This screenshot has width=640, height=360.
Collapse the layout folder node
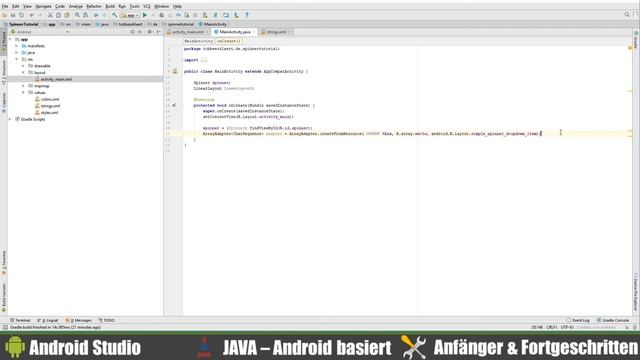tap(23, 73)
